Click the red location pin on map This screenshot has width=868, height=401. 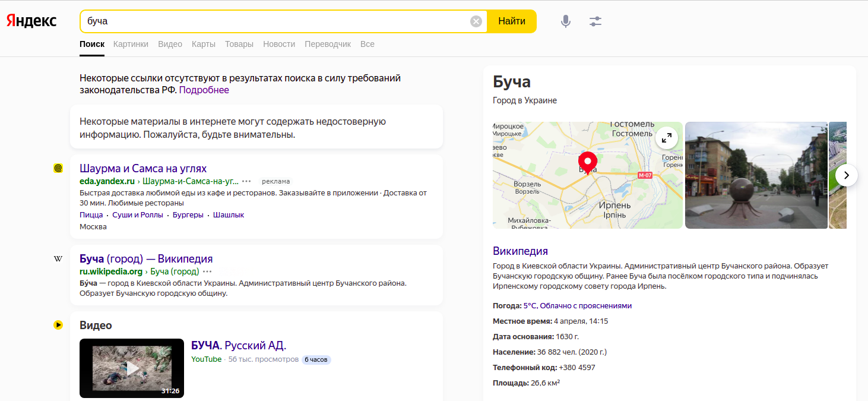pos(587,162)
